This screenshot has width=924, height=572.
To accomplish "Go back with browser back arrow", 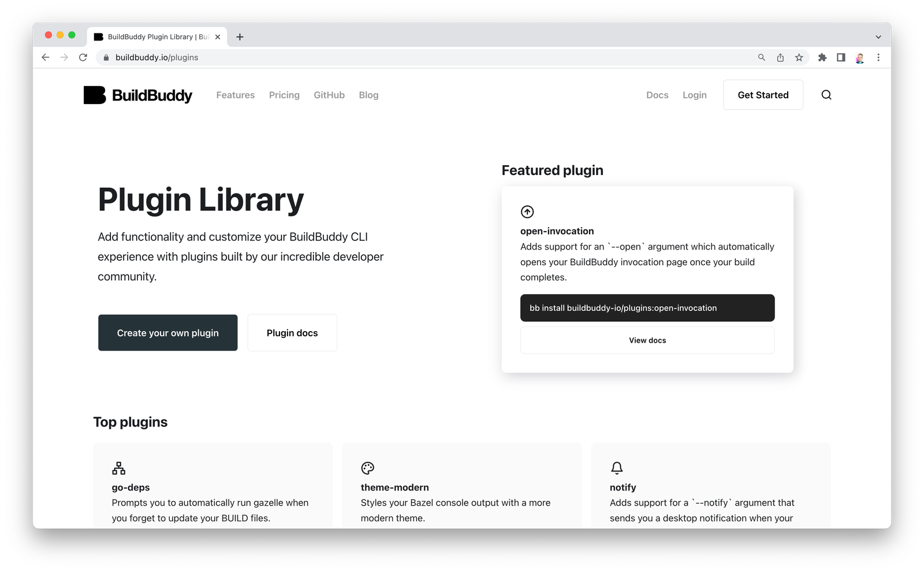I will tap(46, 57).
